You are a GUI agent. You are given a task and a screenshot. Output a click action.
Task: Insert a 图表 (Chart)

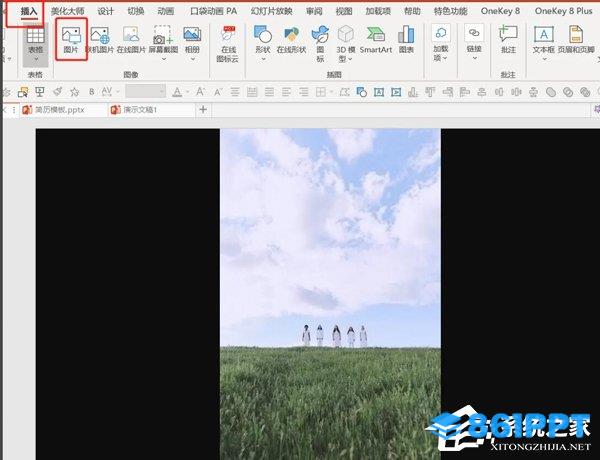[406, 39]
